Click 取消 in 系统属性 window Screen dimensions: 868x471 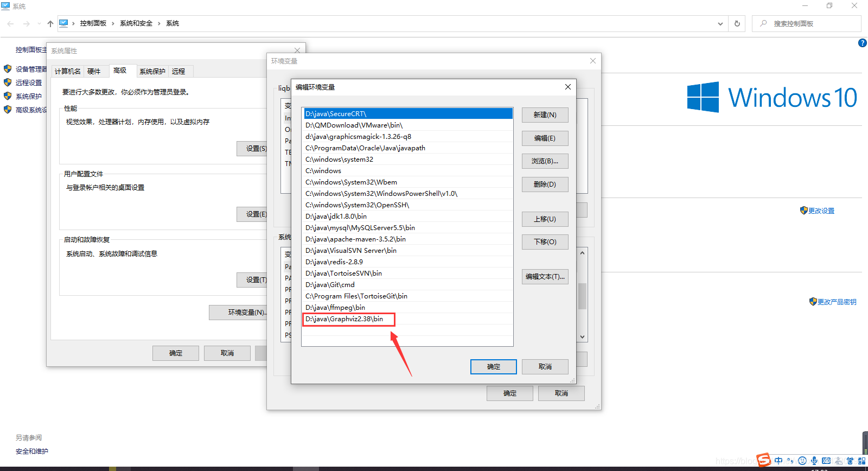[x=227, y=353]
